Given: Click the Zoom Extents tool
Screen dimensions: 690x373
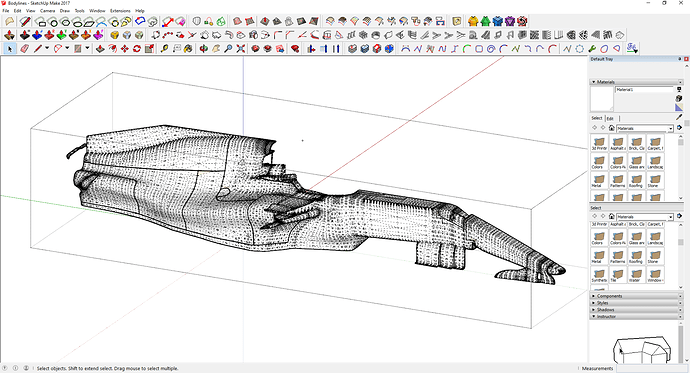Looking at the screenshot, I should pyautogui.click(x=241, y=49).
